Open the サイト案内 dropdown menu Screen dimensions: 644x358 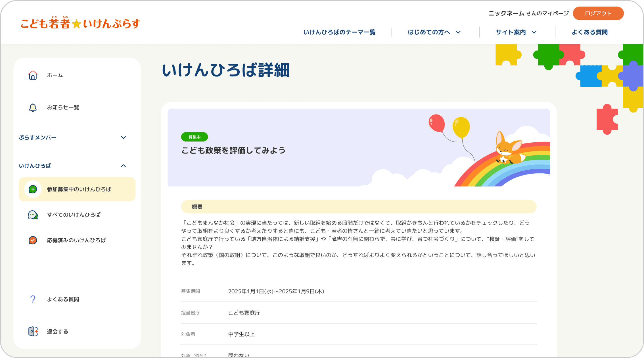516,32
